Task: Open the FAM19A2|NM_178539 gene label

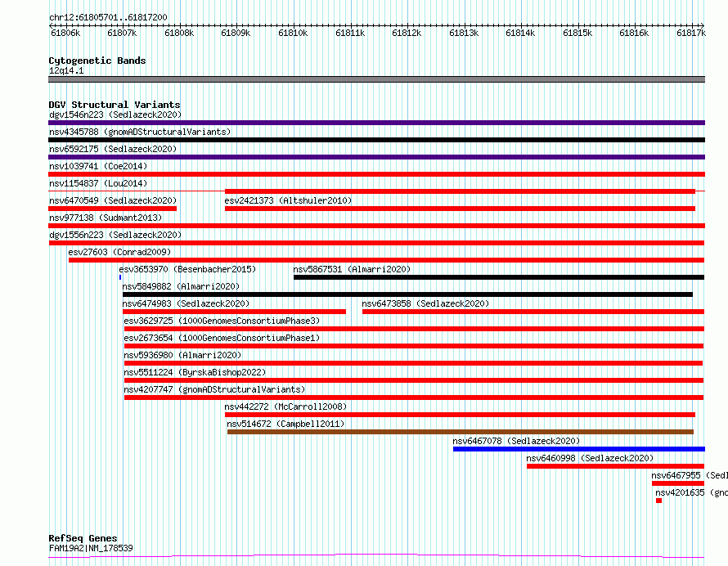Action: (x=91, y=548)
